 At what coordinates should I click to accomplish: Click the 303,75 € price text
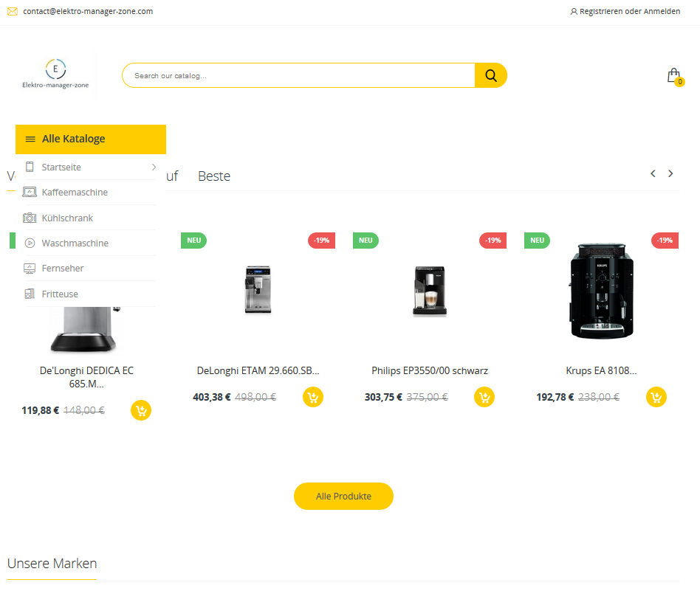tap(383, 397)
